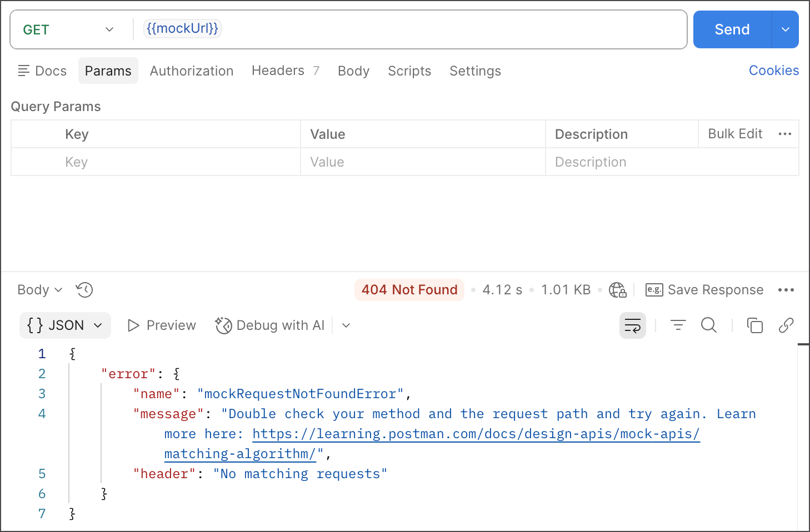Copy the response body to clipboard
This screenshot has width=810, height=532.
tap(754, 325)
